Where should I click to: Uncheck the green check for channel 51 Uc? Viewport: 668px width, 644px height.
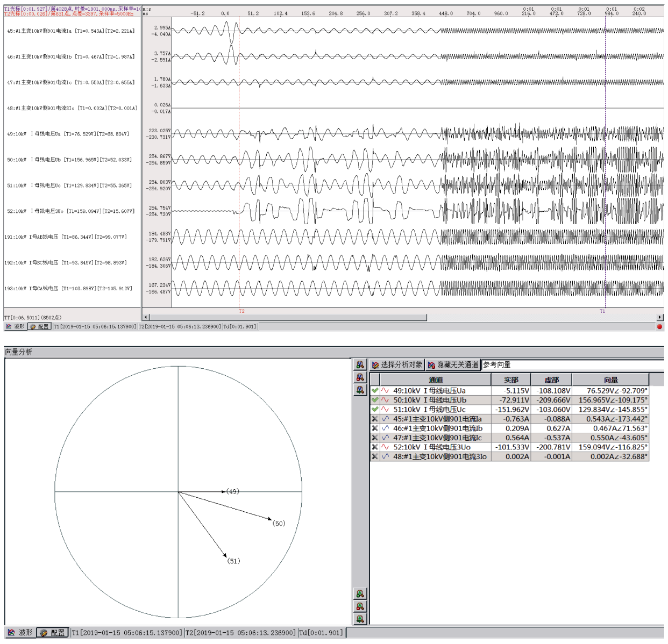(x=375, y=410)
